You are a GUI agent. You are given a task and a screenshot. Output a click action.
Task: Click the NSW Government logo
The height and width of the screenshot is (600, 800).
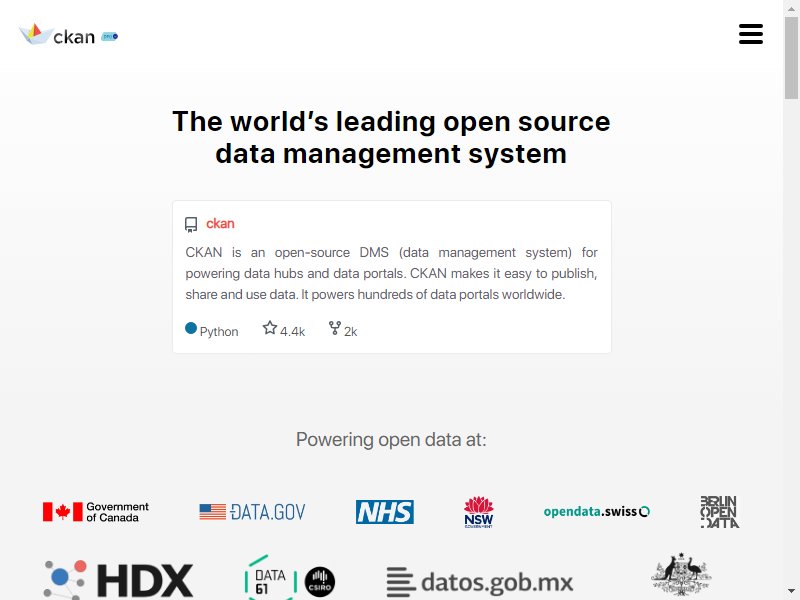(x=479, y=512)
